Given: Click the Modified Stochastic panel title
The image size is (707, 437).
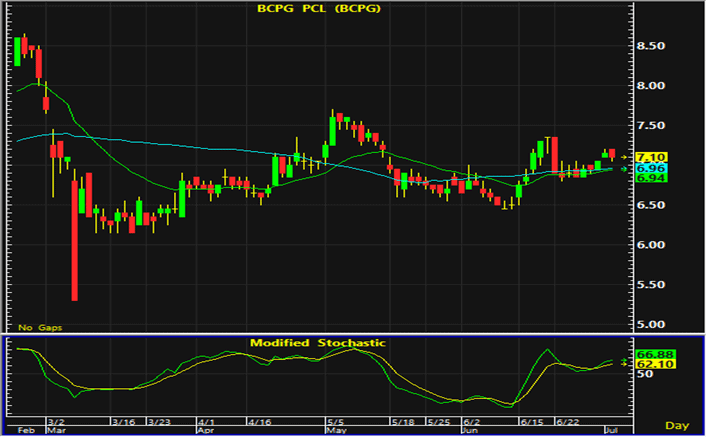Looking at the screenshot, I should [318, 343].
